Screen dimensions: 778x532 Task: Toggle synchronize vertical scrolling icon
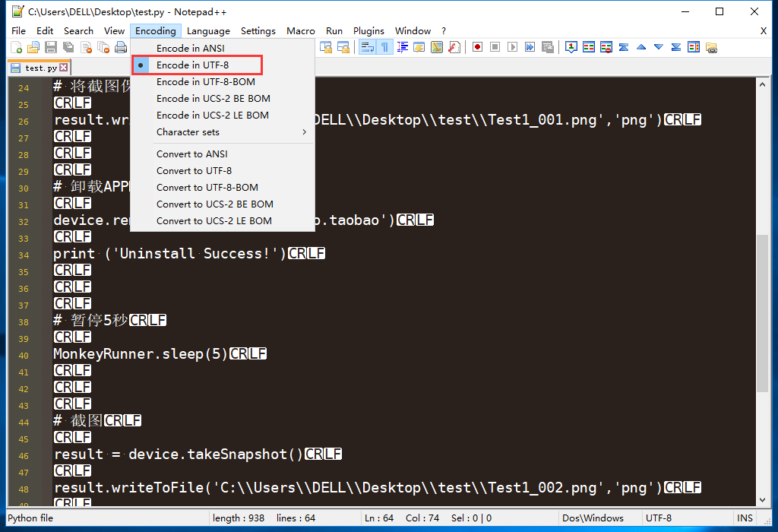click(x=326, y=48)
